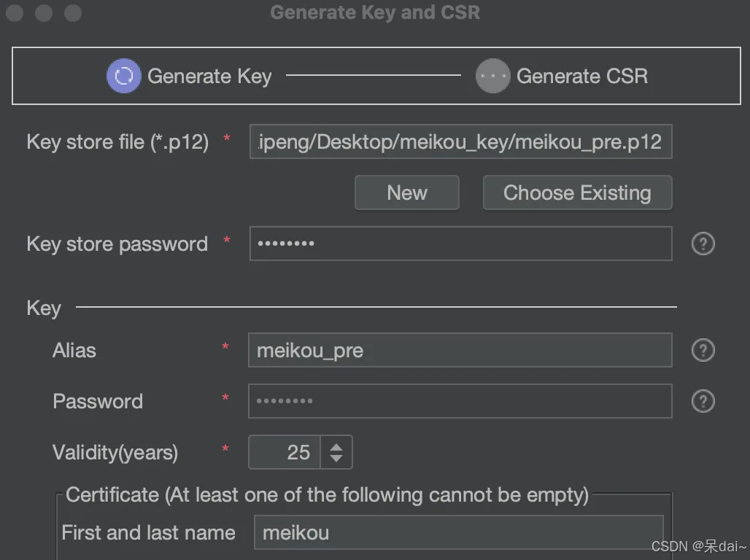Click the key Password input field
Image resolution: width=750 pixels, height=560 pixels.
(x=460, y=401)
